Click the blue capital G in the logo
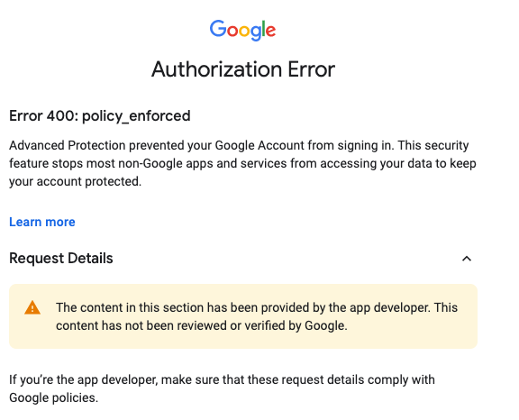Image resolution: width=519 pixels, height=420 pixels. [x=218, y=29]
